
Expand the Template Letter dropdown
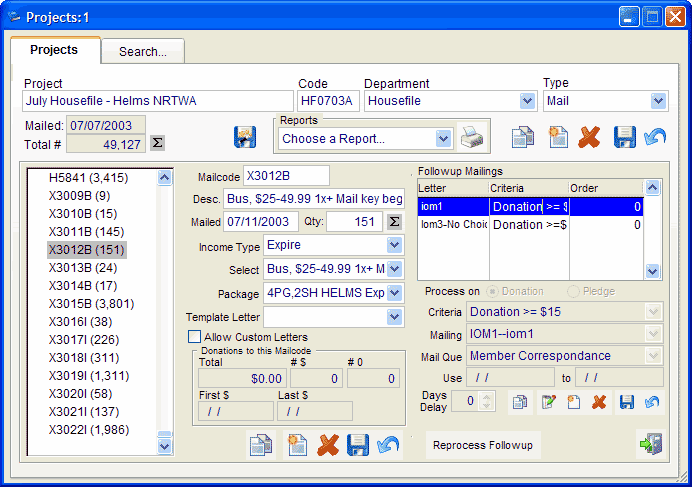click(394, 317)
